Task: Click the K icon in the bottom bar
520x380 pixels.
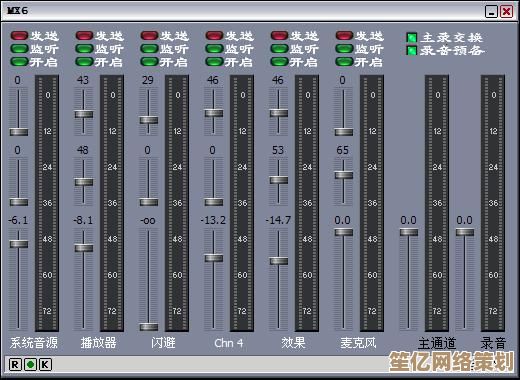Action: pyautogui.click(x=46, y=364)
